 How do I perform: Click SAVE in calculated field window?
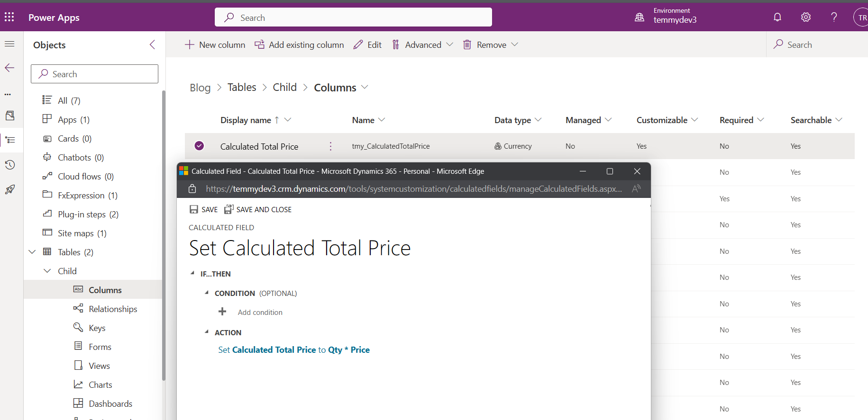(x=203, y=209)
